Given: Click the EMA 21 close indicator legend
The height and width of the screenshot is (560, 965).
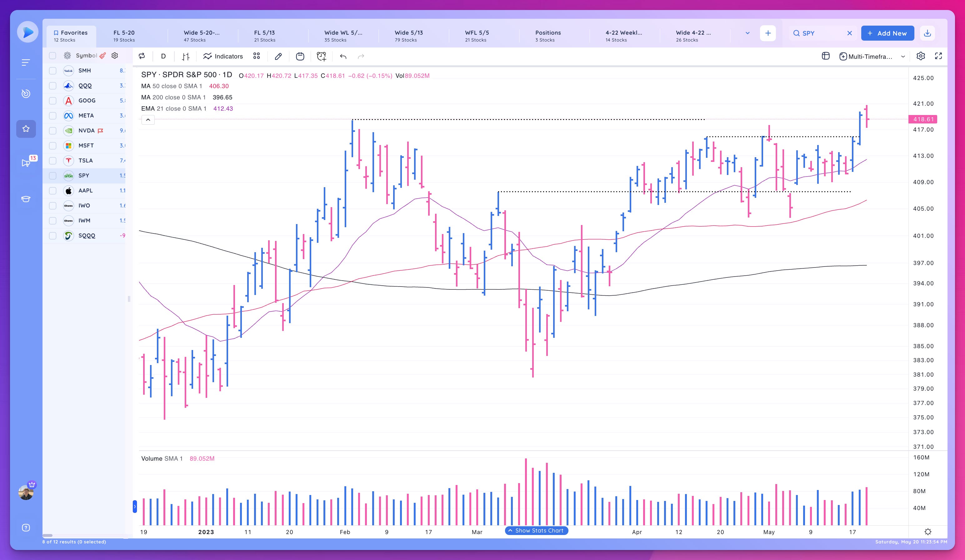Looking at the screenshot, I should click(x=187, y=108).
